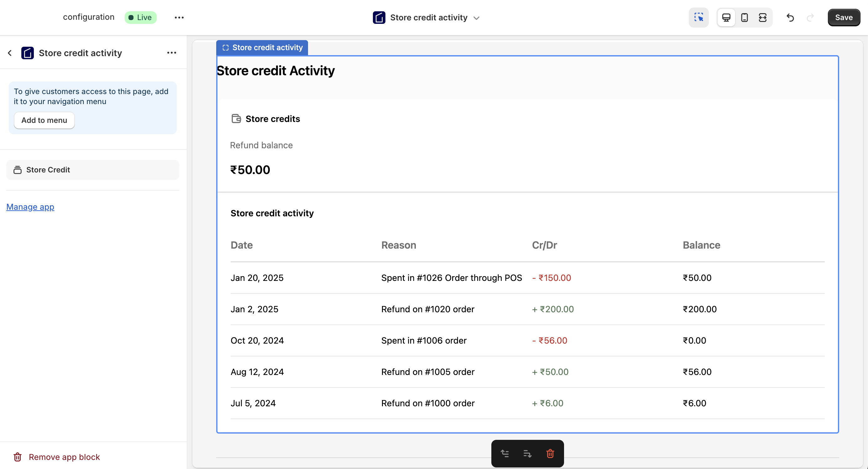Click the Store credits wallet icon in preview
Image resolution: width=868 pixels, height=469 pixels.
[236, 119]
